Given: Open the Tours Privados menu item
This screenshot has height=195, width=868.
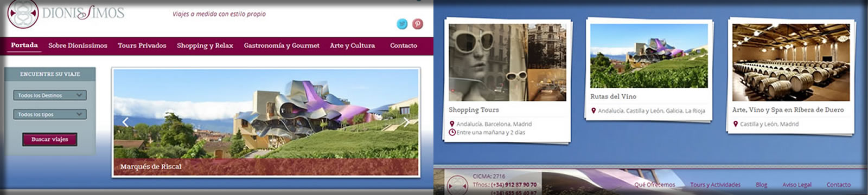Looking at the screenshot, I should pos(142,45).
